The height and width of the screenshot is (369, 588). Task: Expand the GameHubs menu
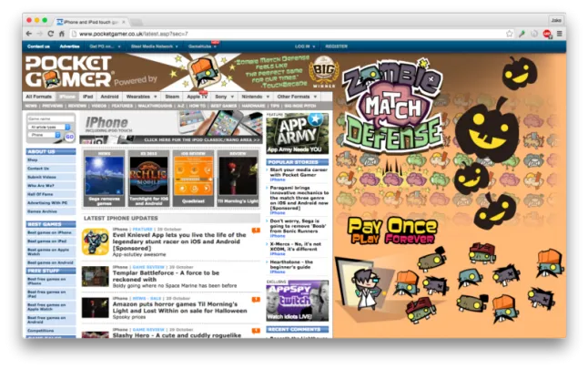pos(202,46)
